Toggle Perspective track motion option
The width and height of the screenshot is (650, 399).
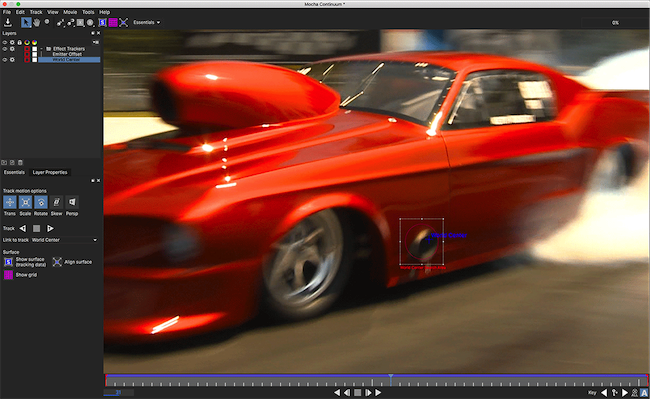pos(72,202)
